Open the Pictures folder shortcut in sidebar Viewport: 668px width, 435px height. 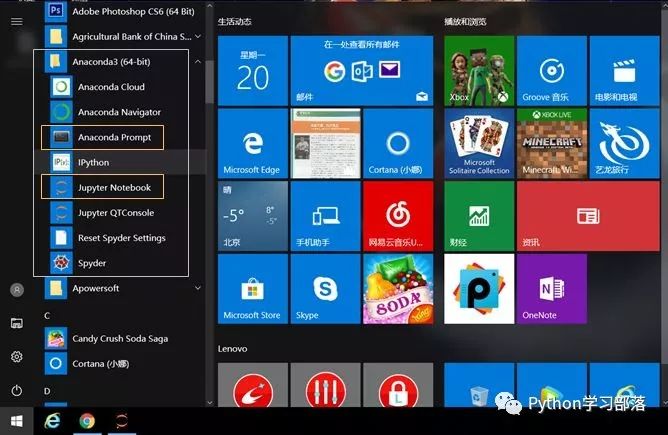point(17,323)
